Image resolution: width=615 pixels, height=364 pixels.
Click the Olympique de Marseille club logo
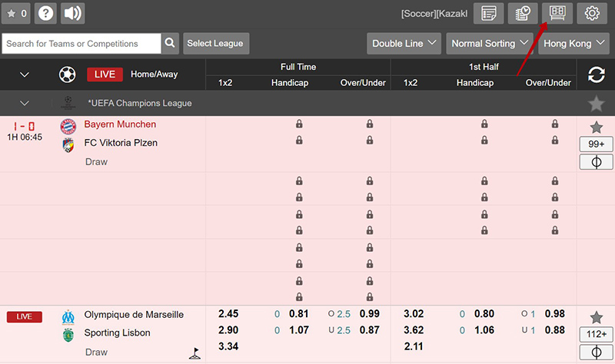coord(68,317)
